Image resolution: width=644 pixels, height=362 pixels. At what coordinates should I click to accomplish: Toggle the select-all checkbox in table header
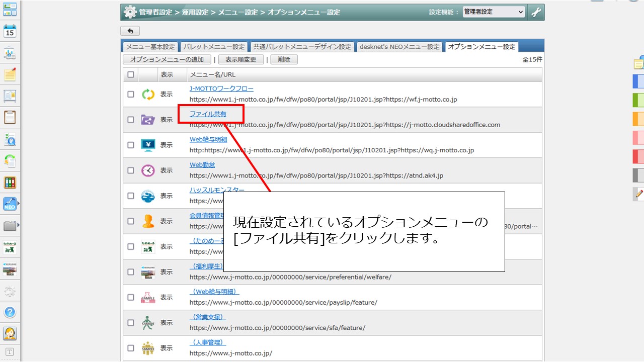click(131, 74)
